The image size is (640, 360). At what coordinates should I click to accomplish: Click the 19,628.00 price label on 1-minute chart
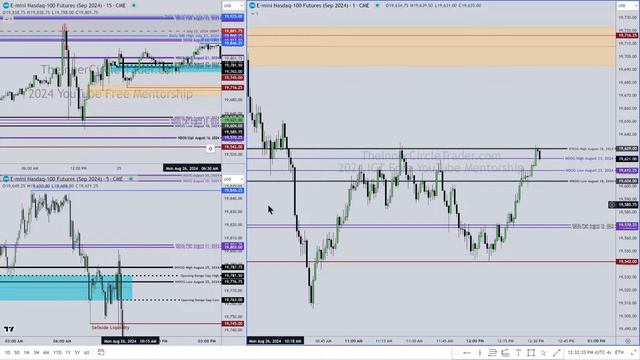[x=627, y=149]
